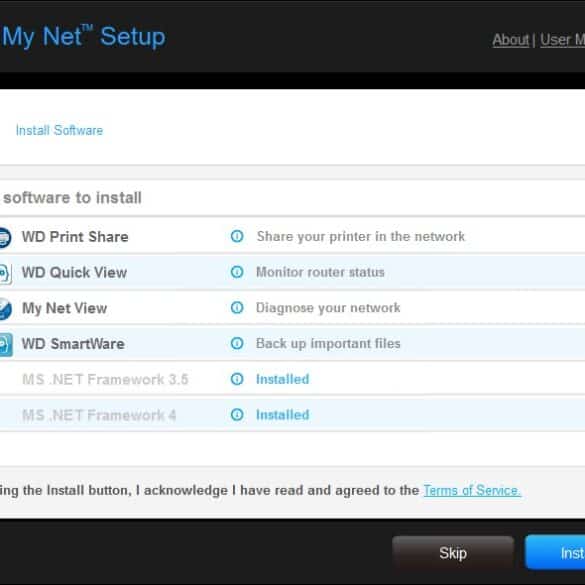The height and width of the screenshot is (585, 585).
Task: Click the My Net View icon
Action: point(5,309)
